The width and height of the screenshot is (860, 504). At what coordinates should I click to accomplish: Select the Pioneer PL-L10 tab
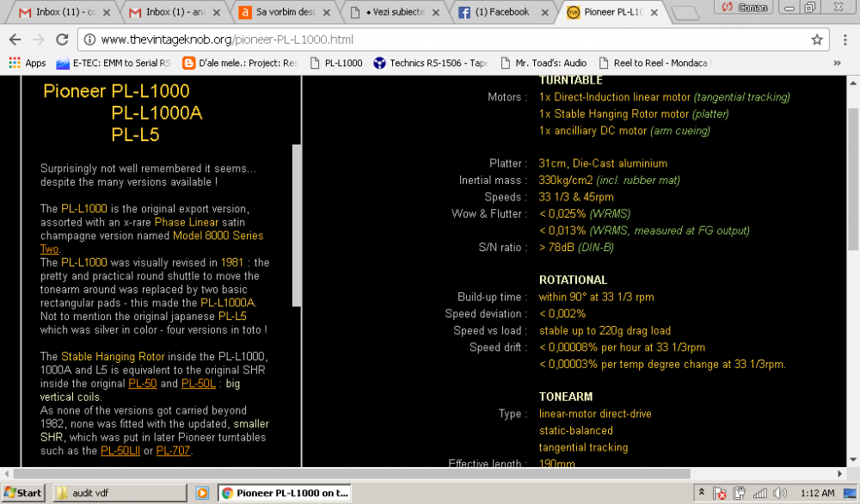(611, 12)
